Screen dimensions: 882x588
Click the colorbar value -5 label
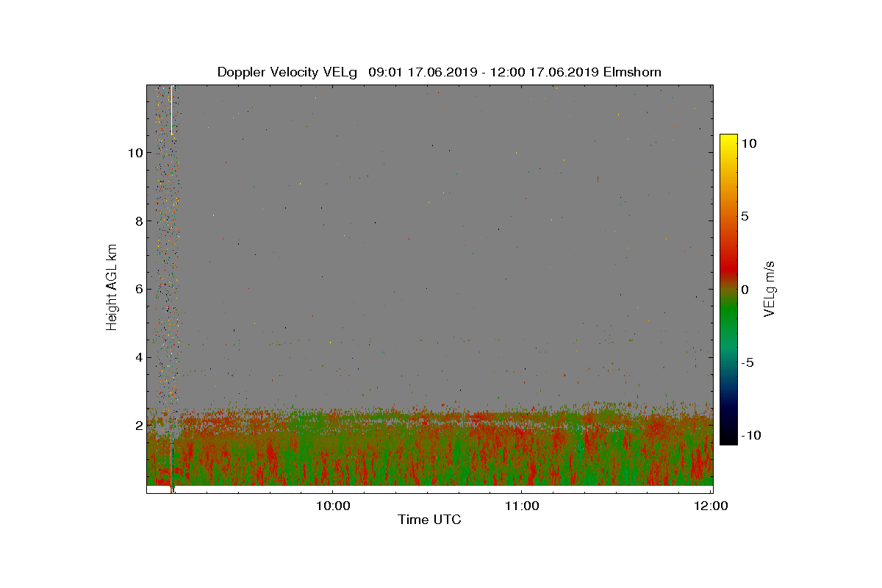pyautogui.click(x=746, y=362)
